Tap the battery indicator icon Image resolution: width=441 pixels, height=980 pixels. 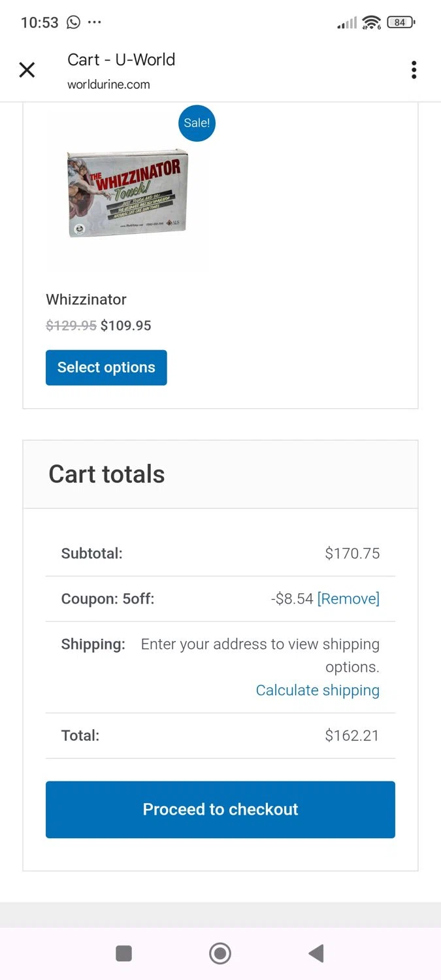pyautogui.click(x=400, y=22)
